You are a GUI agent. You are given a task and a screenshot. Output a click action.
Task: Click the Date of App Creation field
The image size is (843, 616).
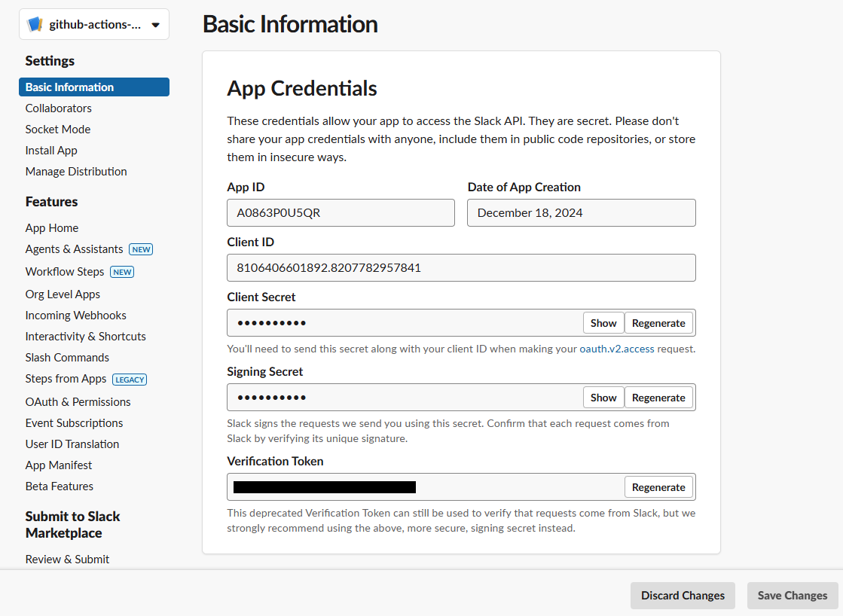[x=581, y=213]
